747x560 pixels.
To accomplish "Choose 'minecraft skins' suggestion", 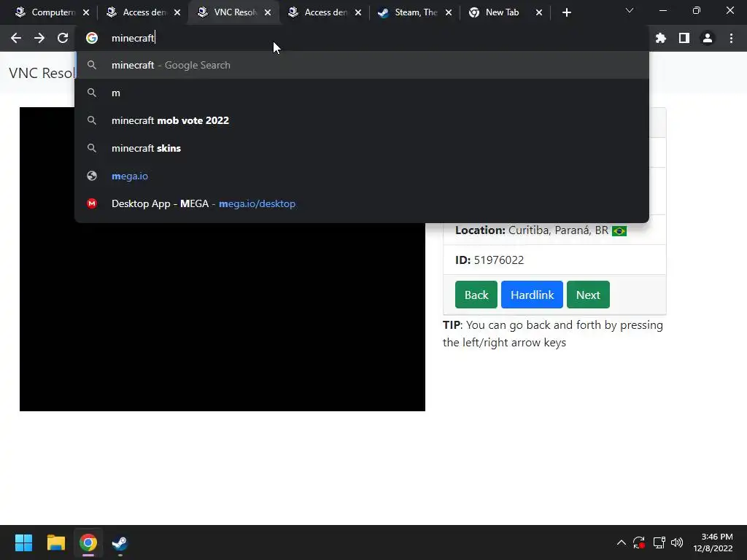I will click(362, 148).
